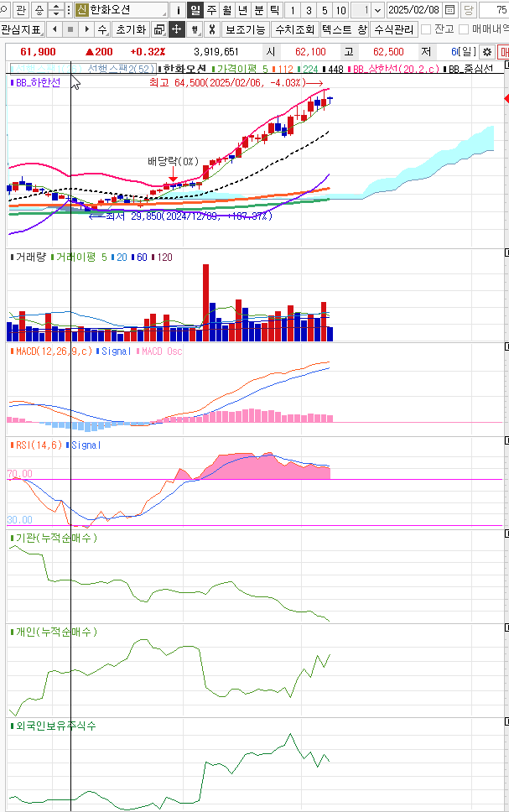Click the crosshair cursor tool icon
Screen dimensions: 509x812
click(177, 29)
